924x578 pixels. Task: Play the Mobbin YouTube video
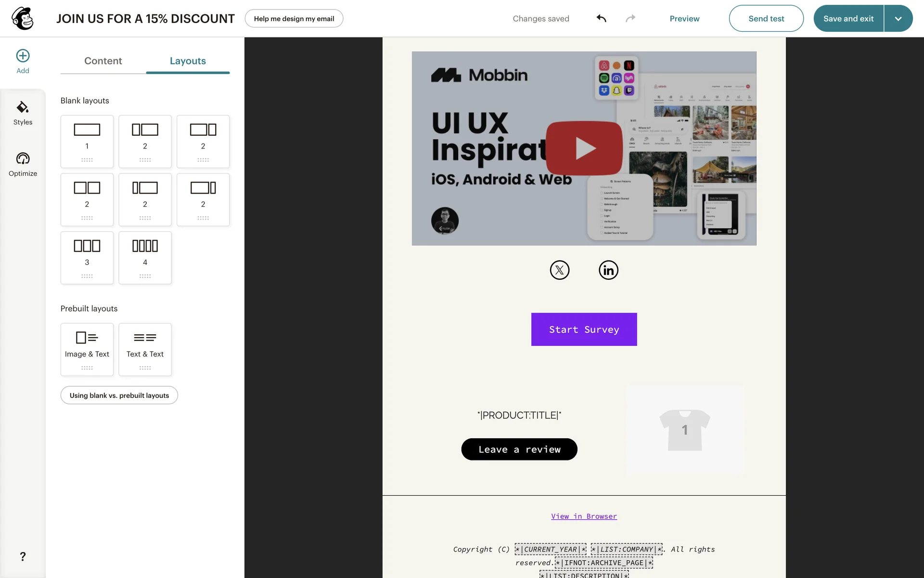click(x=584, y=148)
